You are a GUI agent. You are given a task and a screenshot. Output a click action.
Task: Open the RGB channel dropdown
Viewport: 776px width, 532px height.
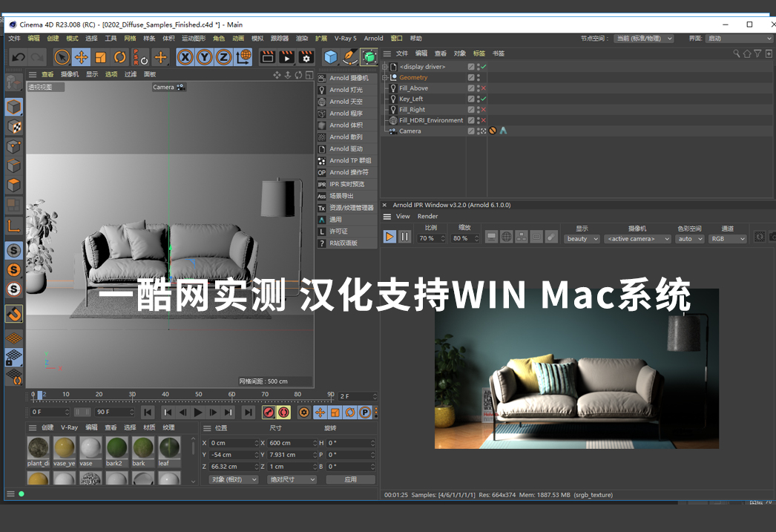tap(727, 238)
